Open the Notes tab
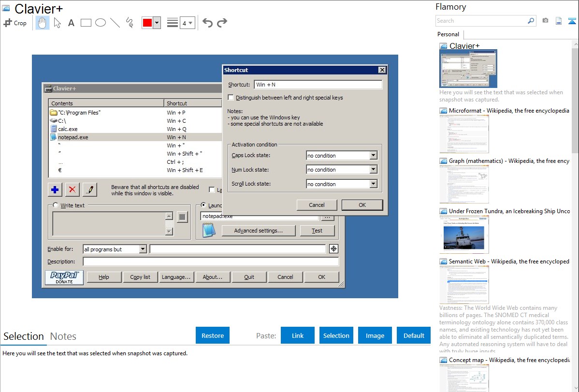 (63, 336)
